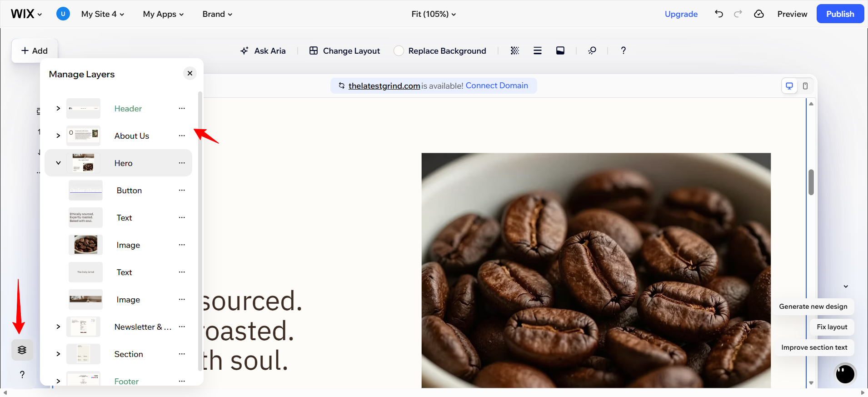Redo the last action
Viewport: 868px width, 397px height.
pyautogui.click(x=738, y=14)
